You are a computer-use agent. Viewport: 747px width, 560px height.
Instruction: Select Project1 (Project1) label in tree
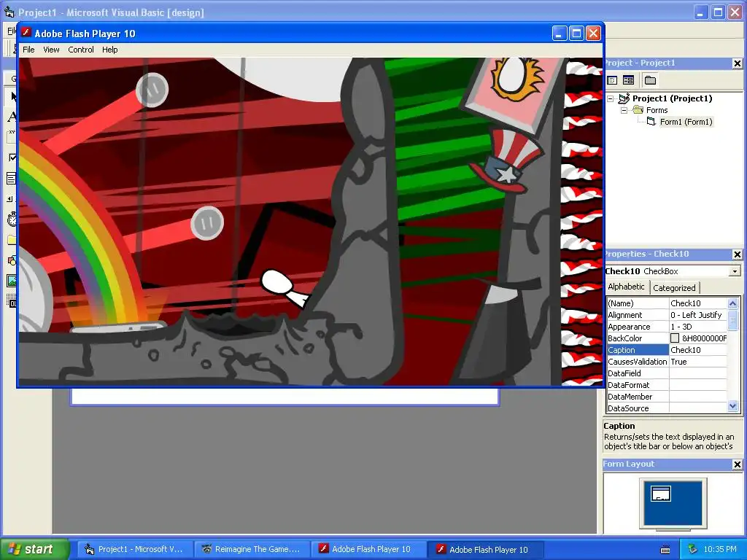tap(672, 98)
